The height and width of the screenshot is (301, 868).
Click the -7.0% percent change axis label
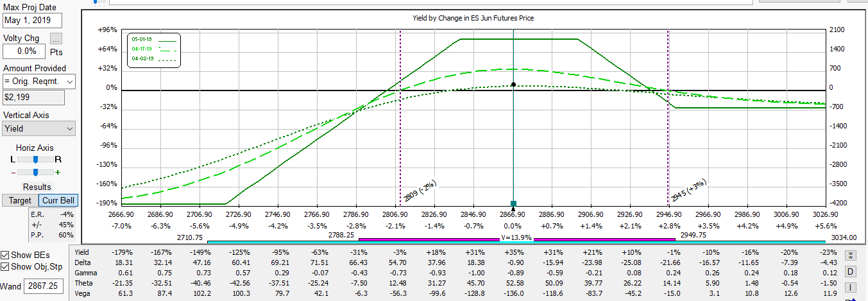pos(121,226)
